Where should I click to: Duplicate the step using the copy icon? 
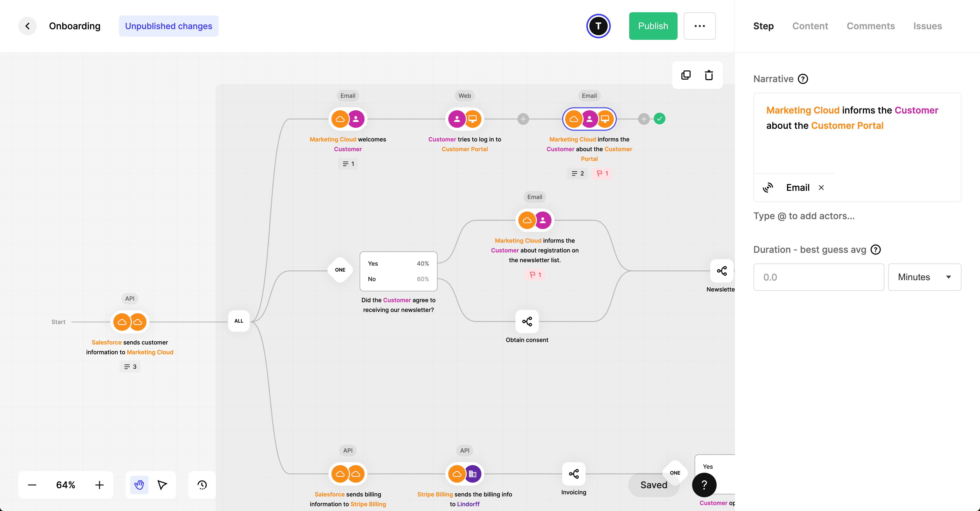(x=686, y=75)
